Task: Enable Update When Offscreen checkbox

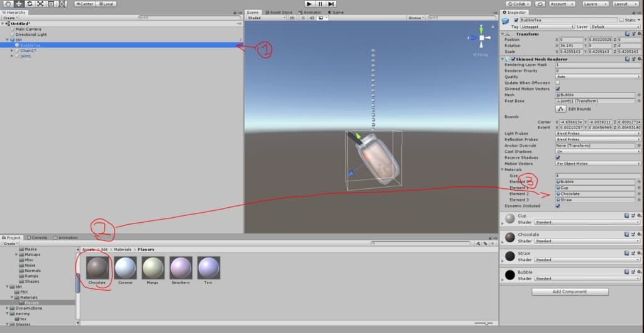Action: coord(557,83)
